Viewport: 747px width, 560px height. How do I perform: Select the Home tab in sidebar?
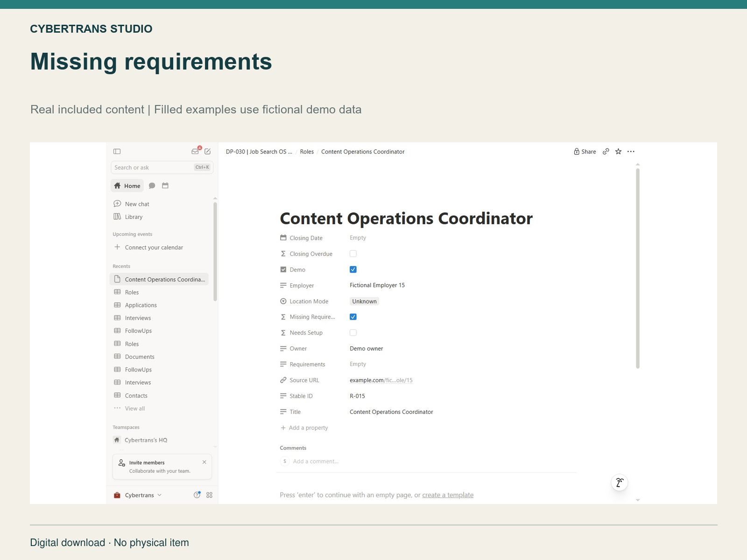point(127,186)
